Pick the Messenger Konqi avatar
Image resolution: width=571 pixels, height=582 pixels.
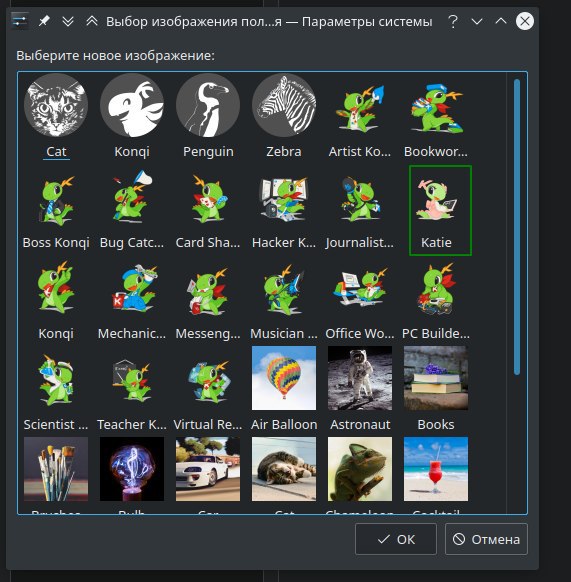pyautogui.click(x=208, y=291)
